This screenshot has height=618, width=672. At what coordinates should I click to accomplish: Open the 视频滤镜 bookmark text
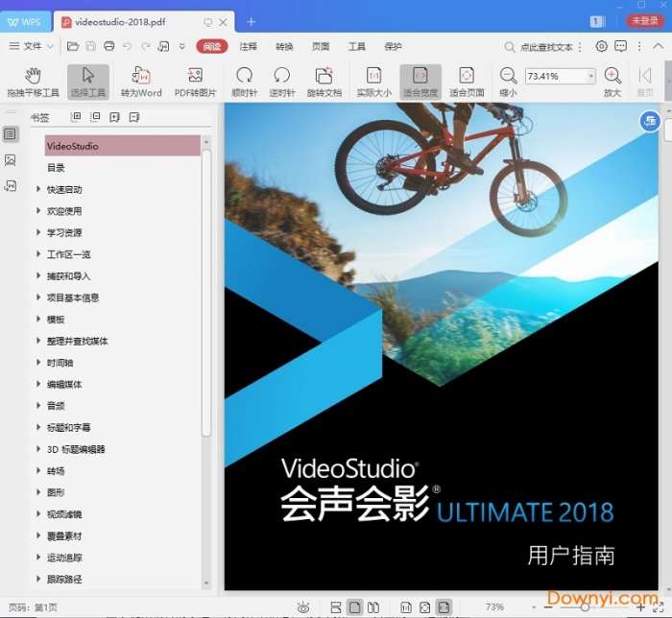tap(64, 514)
